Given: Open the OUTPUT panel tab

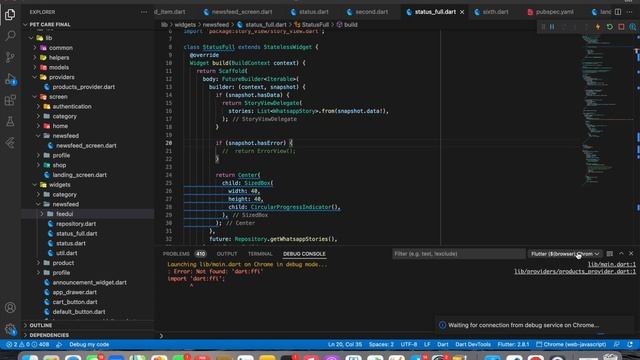Looking at the screenshot, I should click(x=227, y=254).
